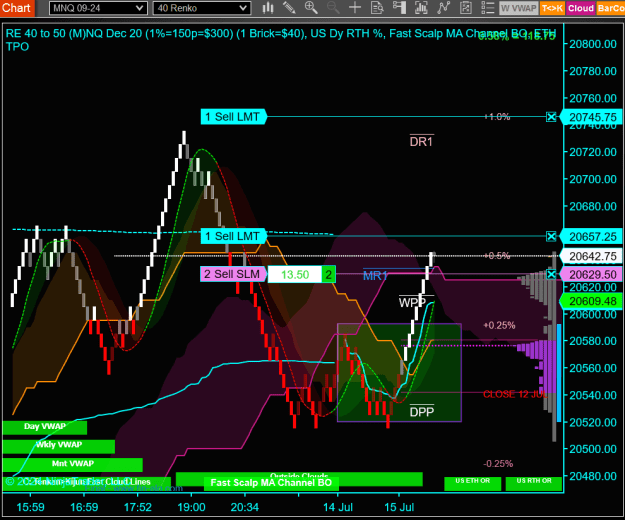Open the 40 Renko interval dropdown
The height and width of the screenshot is (520, 625).
(202, 8)
